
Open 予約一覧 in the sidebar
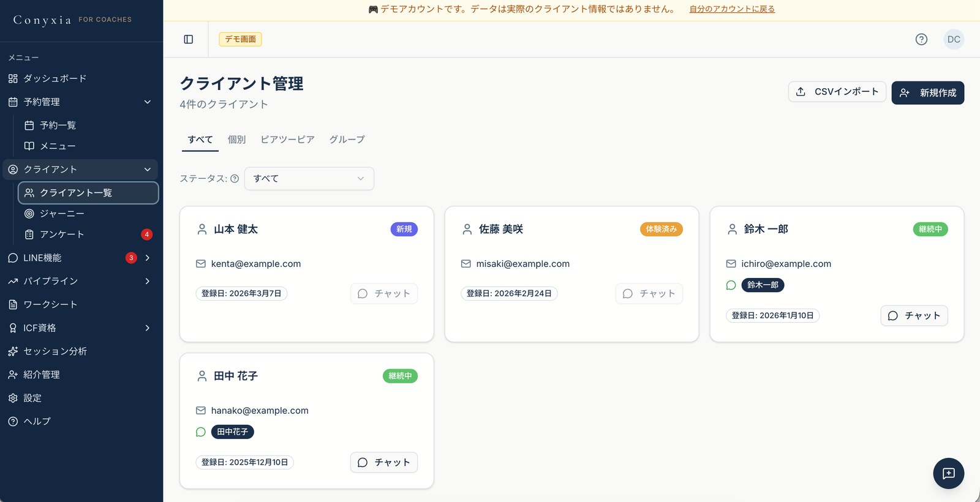pos(88,125)
